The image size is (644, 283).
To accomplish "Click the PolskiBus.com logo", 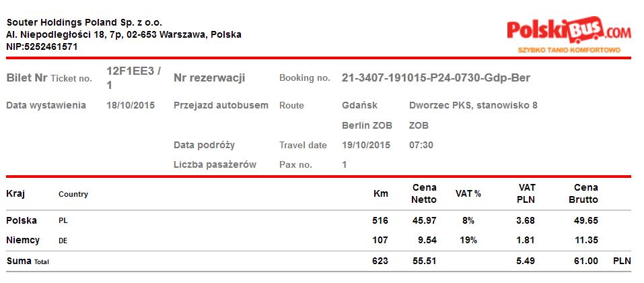I will [569, 31].
